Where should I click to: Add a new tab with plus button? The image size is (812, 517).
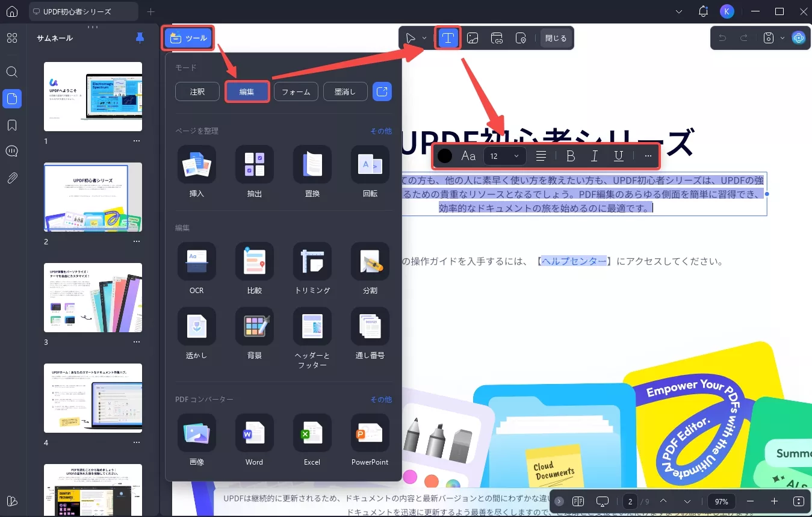point(150,11)
